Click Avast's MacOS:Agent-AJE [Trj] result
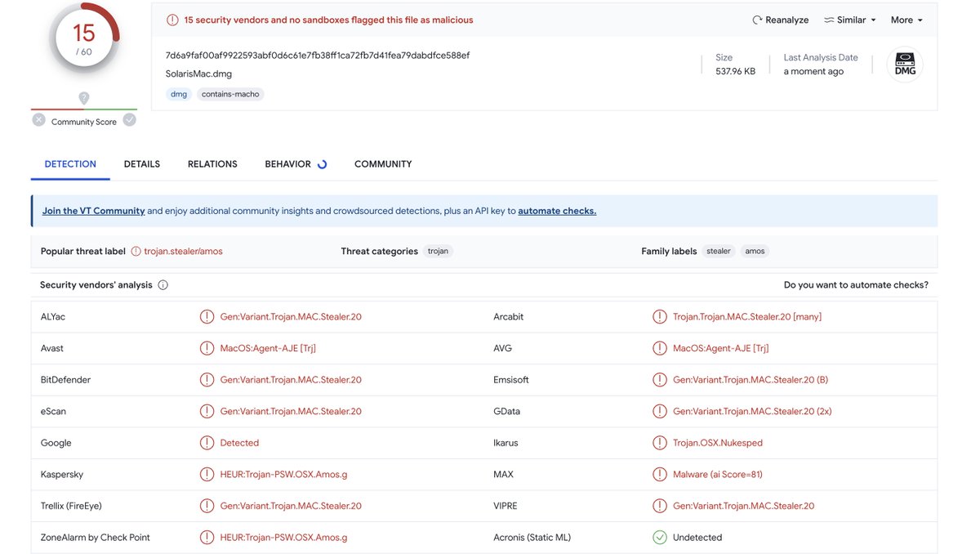This screenshot has width=980, height=554. coord(268,348)
